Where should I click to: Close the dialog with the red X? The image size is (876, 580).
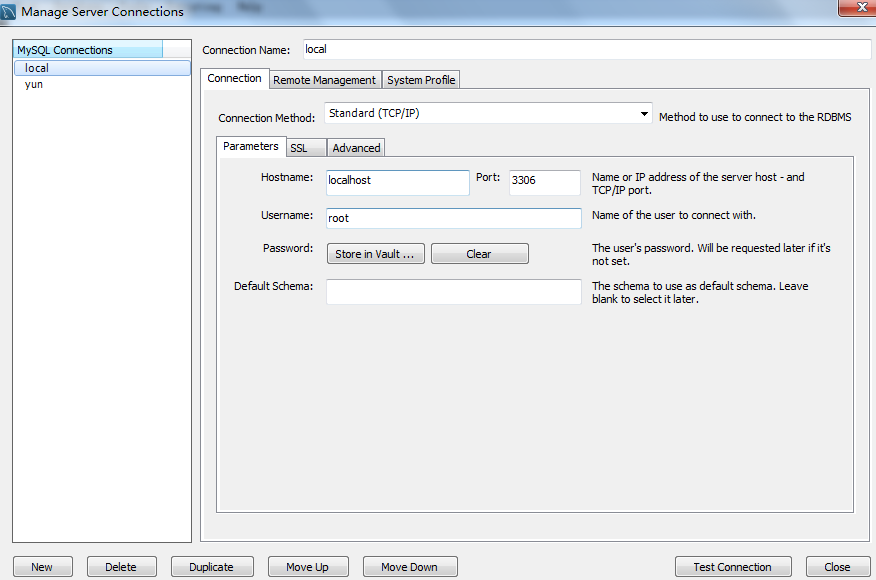coord(859,8)
